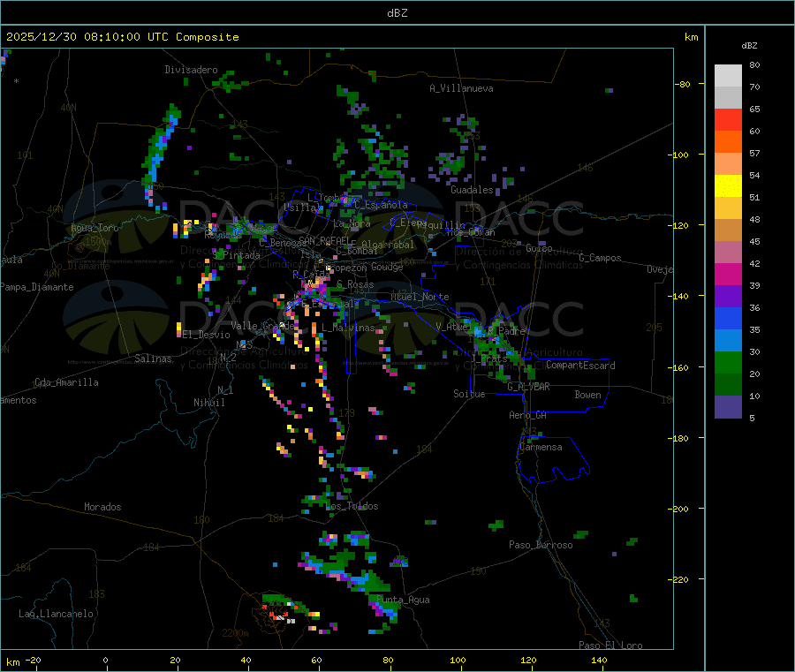The image size is (795, 672).
Task: Click the Divisadero map label
Action: pyautogui.click(x=191, y=70)
